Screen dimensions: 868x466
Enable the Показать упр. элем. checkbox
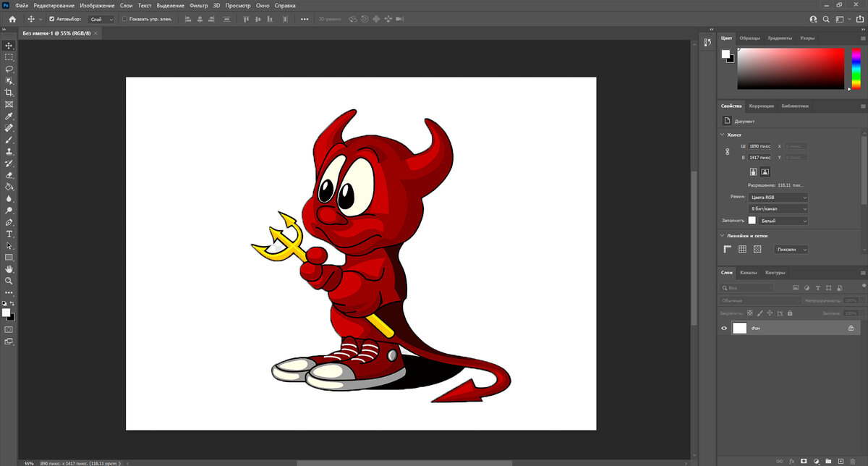(x=124, y=20)
